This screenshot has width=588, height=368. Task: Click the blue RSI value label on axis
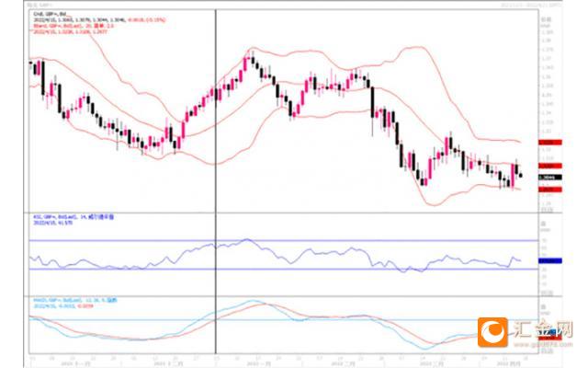click(550, 260)
